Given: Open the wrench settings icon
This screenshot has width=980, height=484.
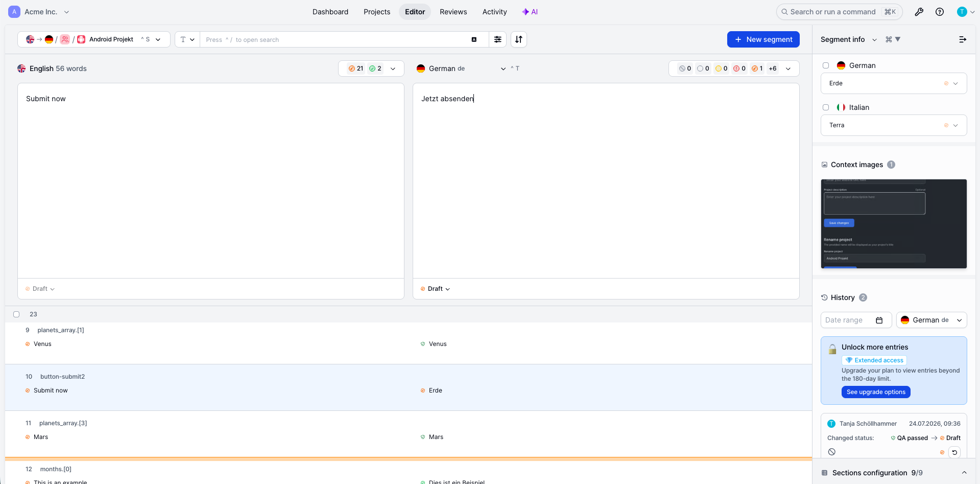Looking at the screenshot, I should (x=919, y=12).
